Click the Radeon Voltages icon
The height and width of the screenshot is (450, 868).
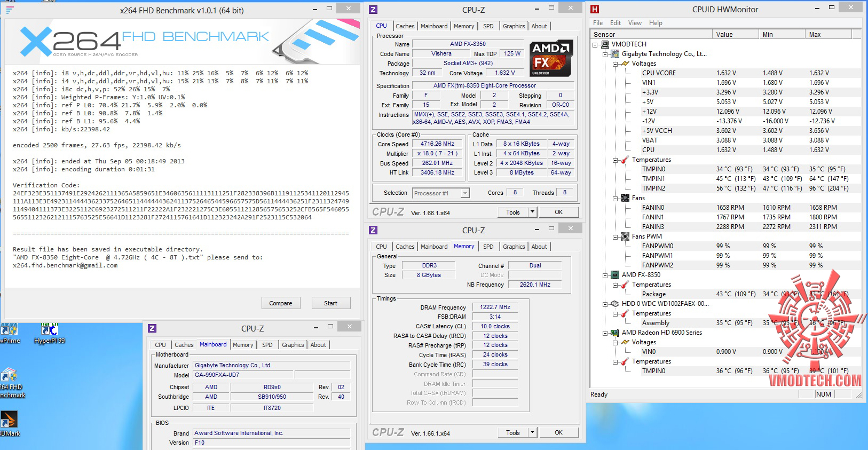click(x=625, y=342)
